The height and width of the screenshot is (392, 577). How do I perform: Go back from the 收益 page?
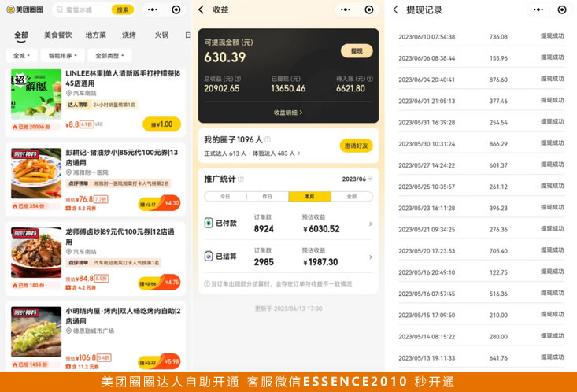201,9
